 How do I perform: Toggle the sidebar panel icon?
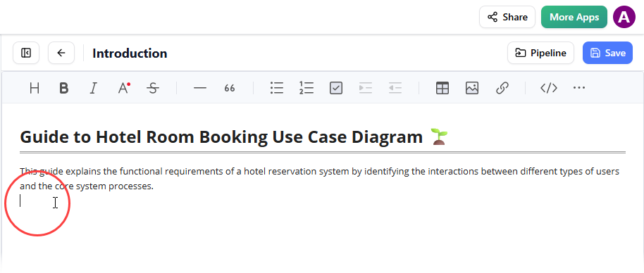tap(26, 53)
